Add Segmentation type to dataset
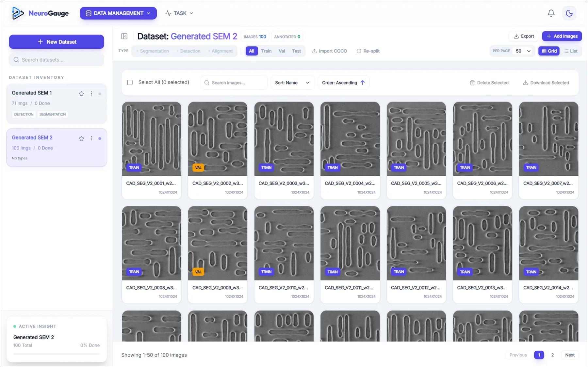588x367 pixels. coord(152,51)
